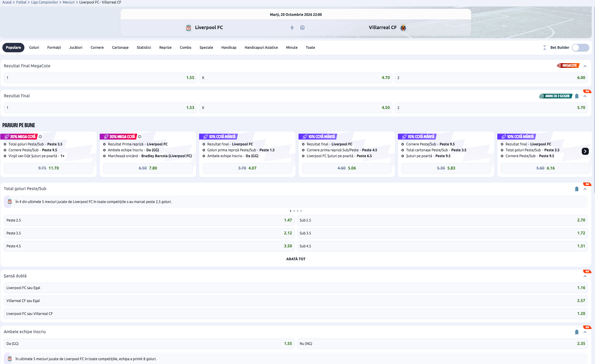Select Peste 2.5 odds 1.47
Viewport: 595px width, 364px height.
pyautogui.click(x=149, y=220)
